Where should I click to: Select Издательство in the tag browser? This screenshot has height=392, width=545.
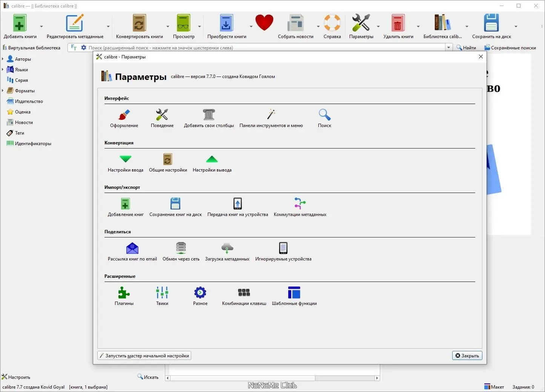25,101
